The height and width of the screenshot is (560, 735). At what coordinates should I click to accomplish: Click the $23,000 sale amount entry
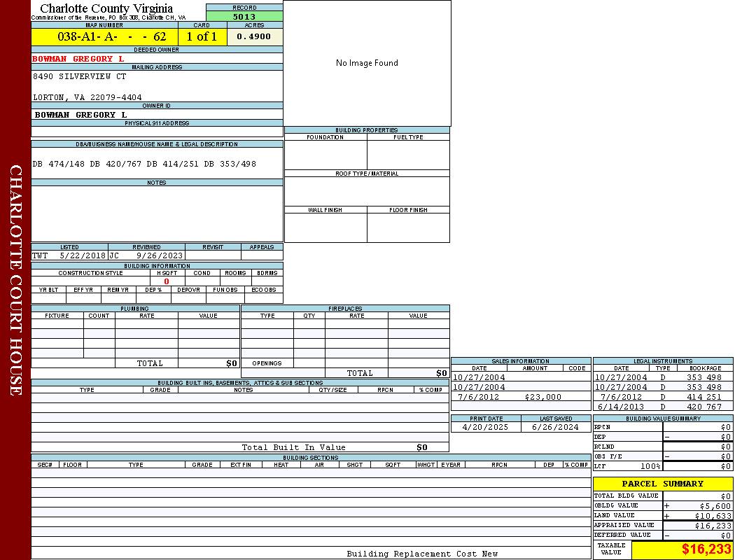click(x=542, y=397)
